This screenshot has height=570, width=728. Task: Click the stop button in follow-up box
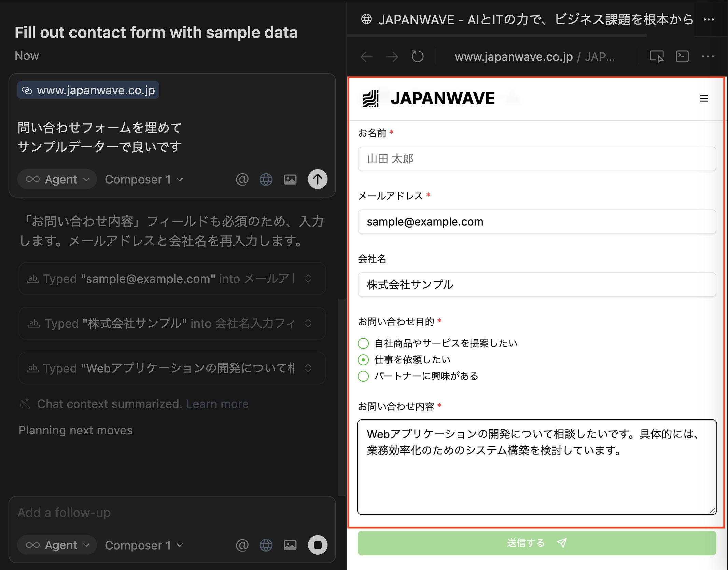(x=318, y=545)
